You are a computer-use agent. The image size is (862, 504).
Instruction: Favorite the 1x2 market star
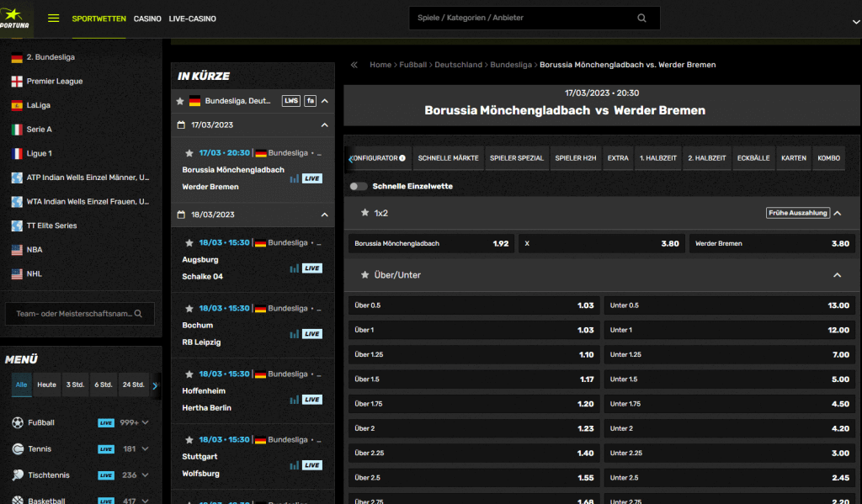point(364,213)
